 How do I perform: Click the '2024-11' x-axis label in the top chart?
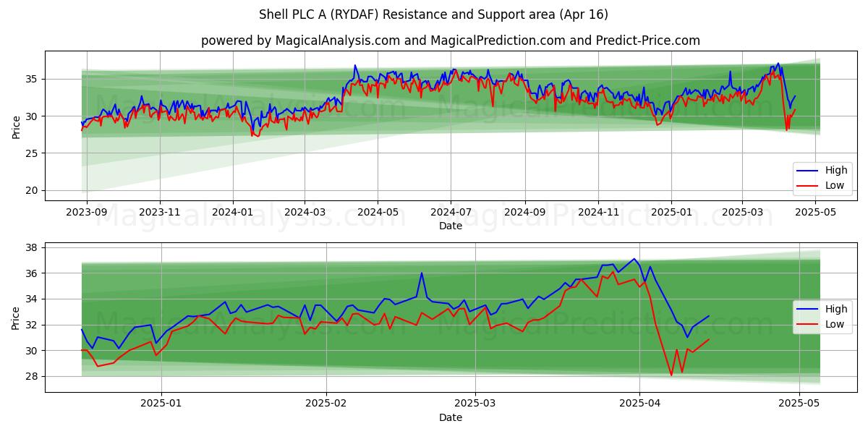598,213
